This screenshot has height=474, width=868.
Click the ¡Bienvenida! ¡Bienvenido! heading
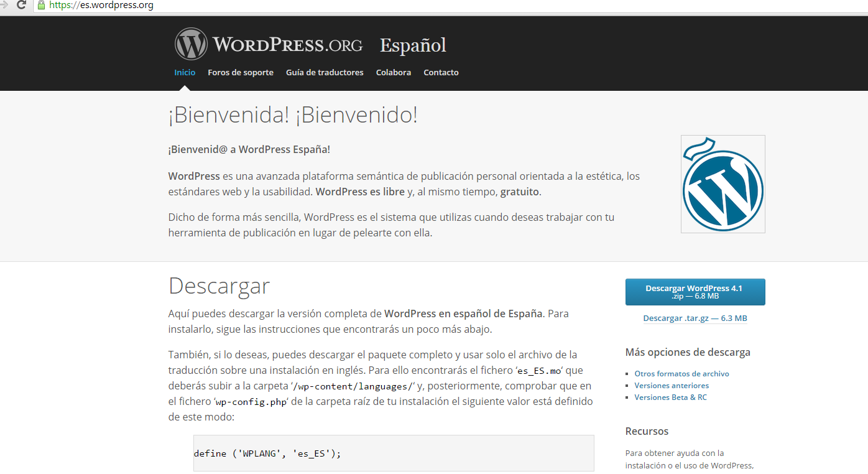[293, 115]
